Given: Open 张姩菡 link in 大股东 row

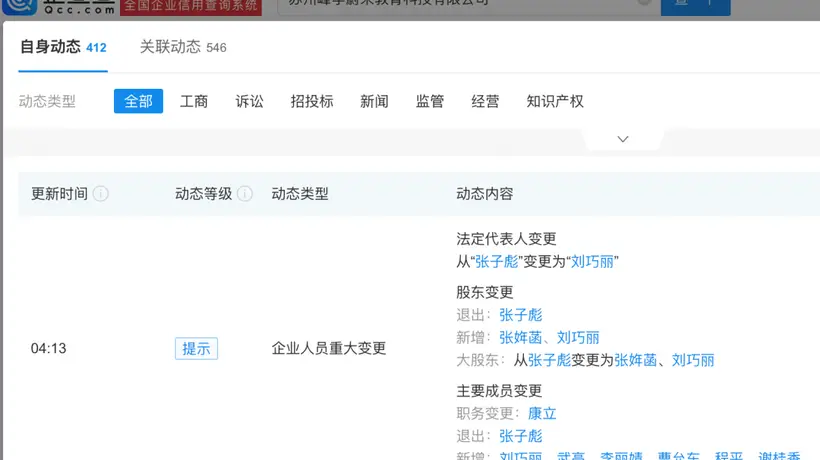Looking at the screenshot, I should pos(635,360).
